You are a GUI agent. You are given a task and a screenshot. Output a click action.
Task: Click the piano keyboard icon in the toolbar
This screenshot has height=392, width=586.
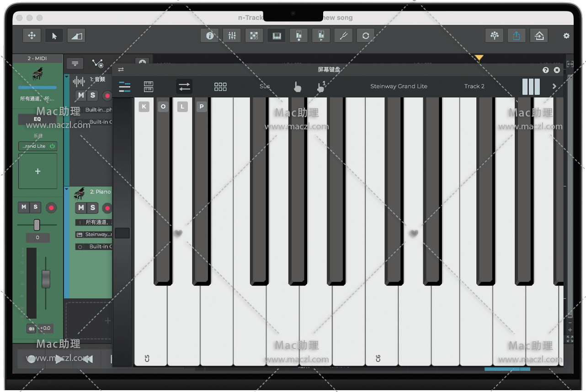tap(277, 36)
